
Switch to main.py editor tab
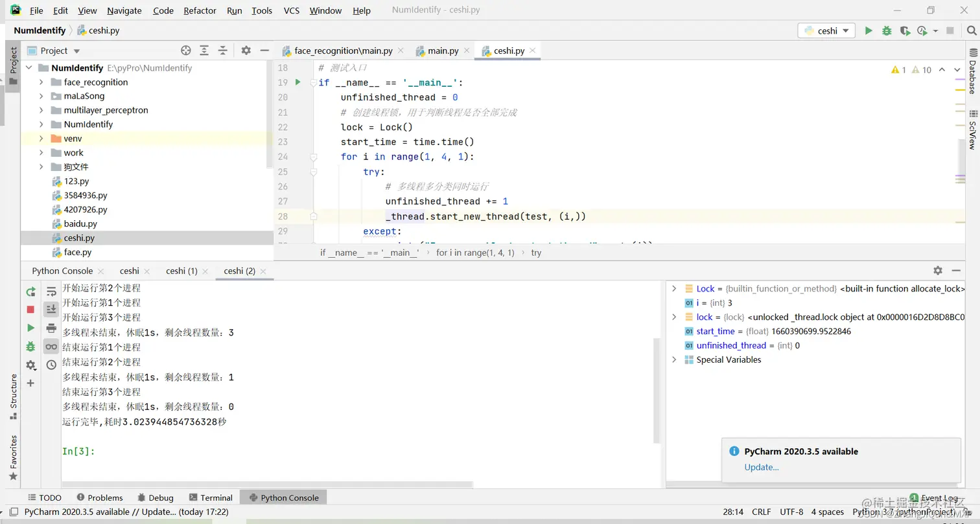pos(443,51)
